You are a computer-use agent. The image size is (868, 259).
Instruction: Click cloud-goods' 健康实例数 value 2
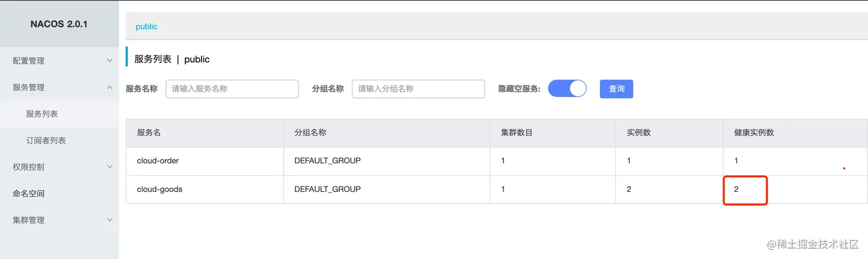(737, 189)
